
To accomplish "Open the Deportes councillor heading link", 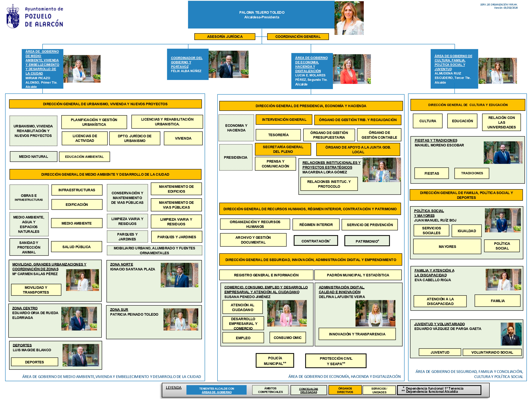I will pos(22,345).
